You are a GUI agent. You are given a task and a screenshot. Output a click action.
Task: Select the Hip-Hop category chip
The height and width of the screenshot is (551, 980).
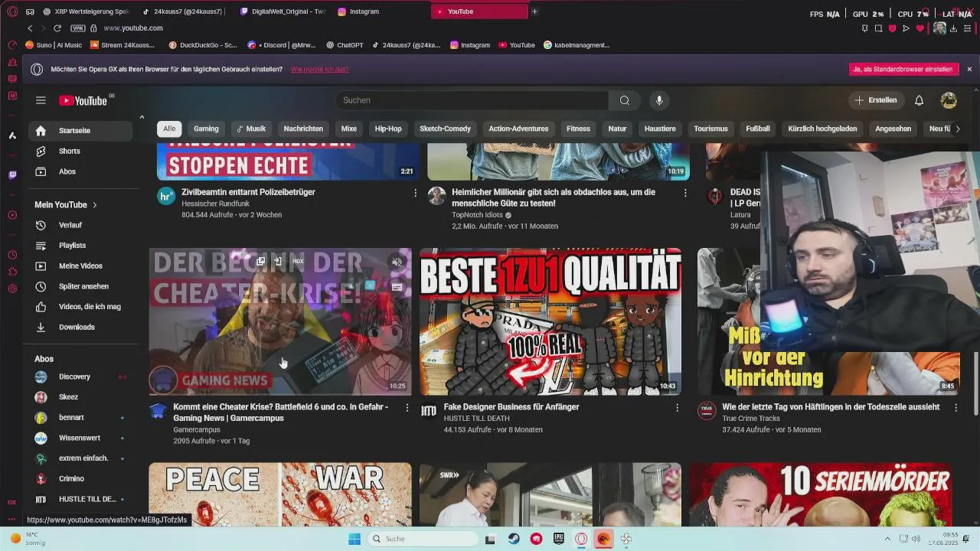[x=388, y=129]
